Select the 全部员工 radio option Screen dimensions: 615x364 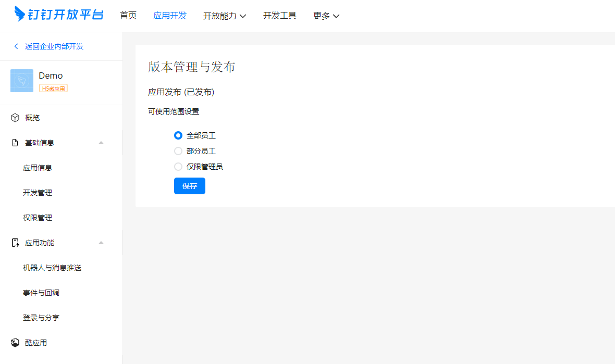click(178, 135)
